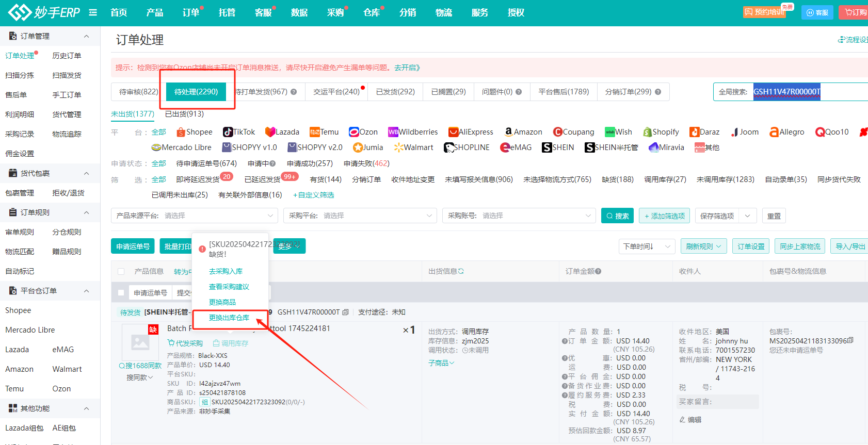868x445 pixels.
Task: Select all orders header checkbox
Action: click(x=121, y=271)
